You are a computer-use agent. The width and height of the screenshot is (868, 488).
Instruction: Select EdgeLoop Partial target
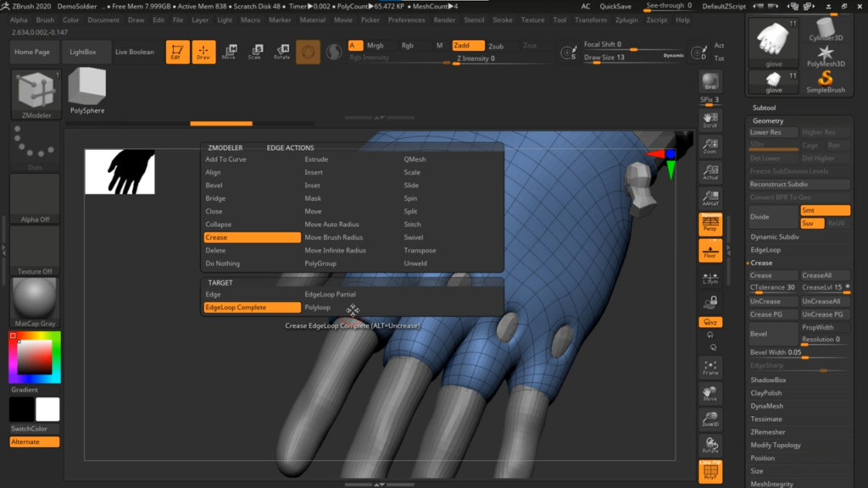pyautogui.click(x=330, y=294)
